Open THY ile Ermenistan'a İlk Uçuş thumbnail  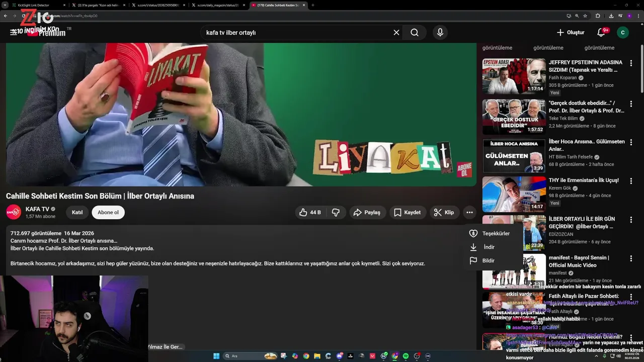coord(514,194)
